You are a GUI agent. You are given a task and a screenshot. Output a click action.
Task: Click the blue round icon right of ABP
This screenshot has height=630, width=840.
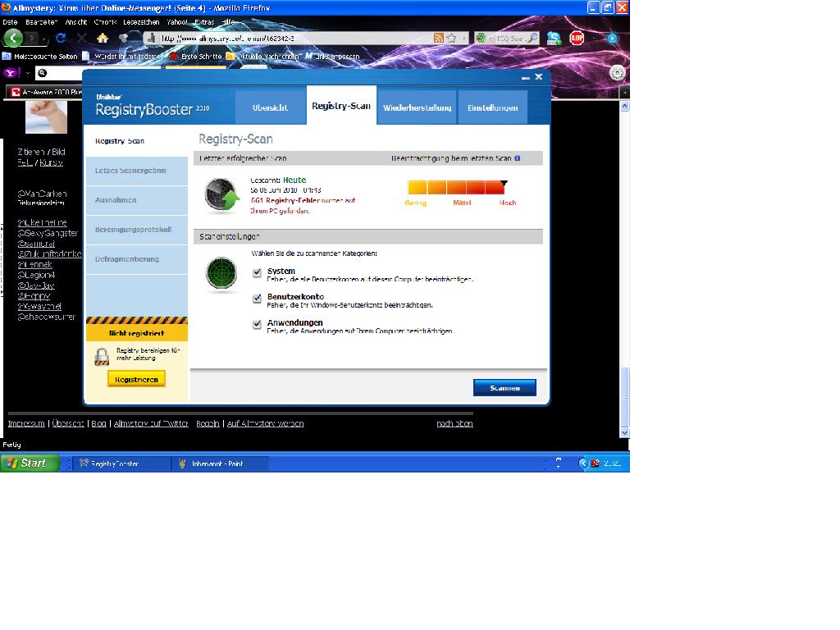(612, 38)
